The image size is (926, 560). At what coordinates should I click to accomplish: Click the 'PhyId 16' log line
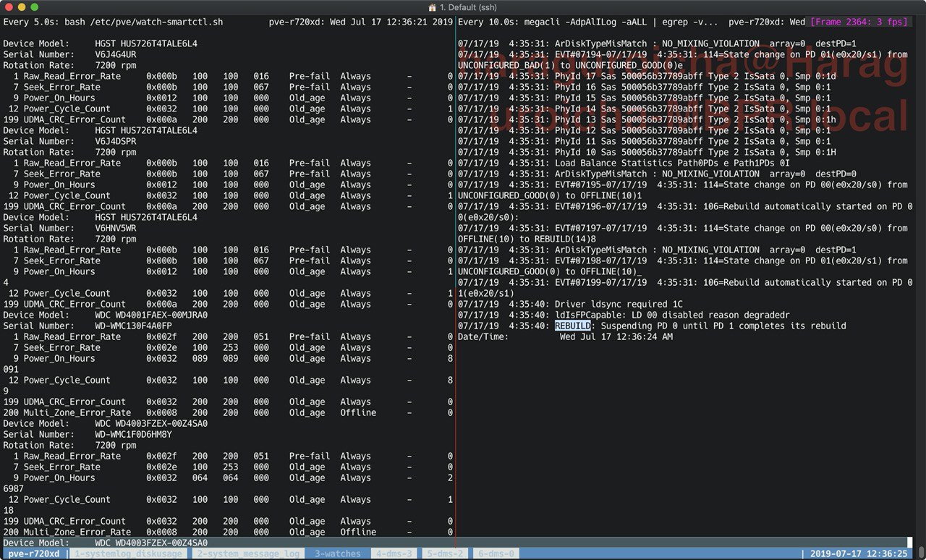tap(644, 87)
